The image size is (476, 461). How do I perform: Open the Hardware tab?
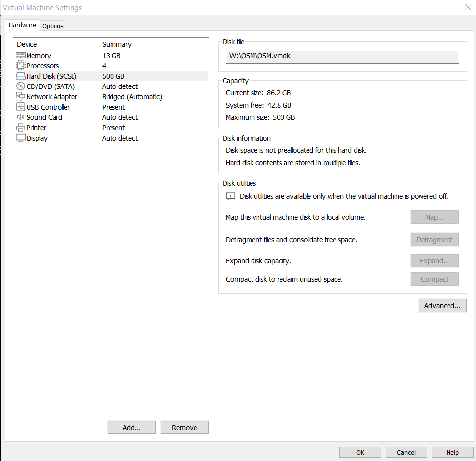point(23,25)
